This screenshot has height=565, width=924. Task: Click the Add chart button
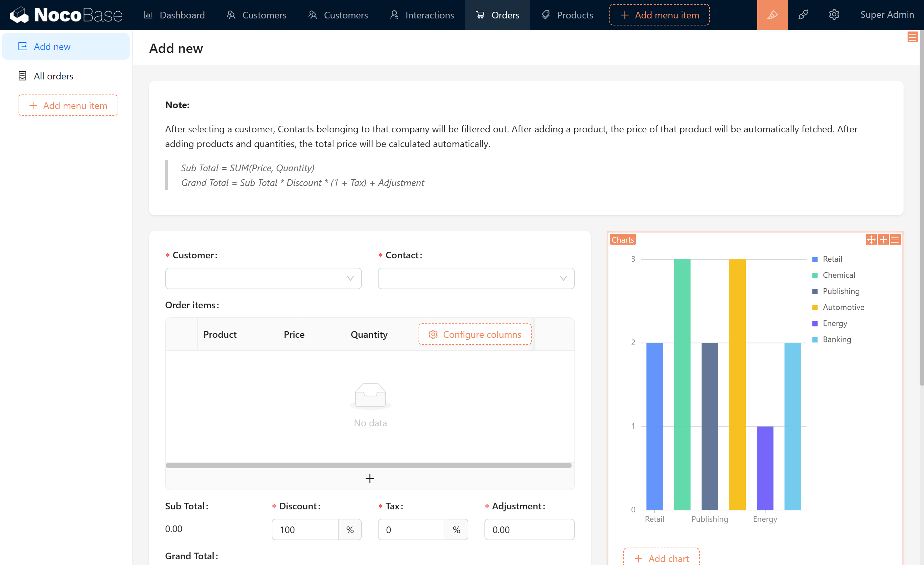pyautogui.click(x=661, y=558)
